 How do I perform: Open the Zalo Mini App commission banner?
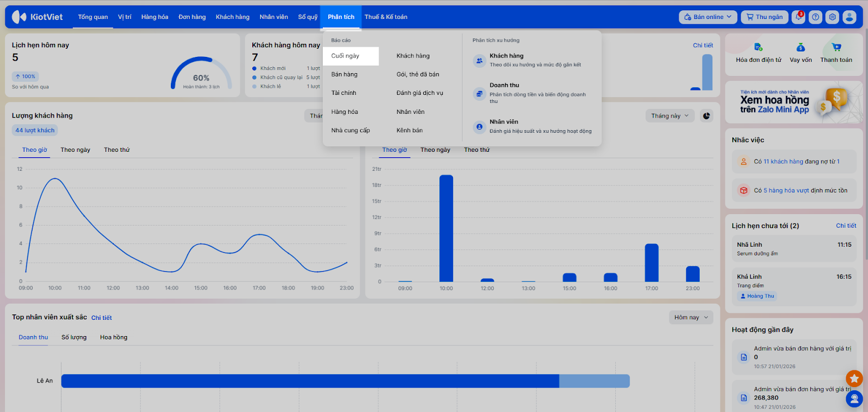[x=794, y=102]
